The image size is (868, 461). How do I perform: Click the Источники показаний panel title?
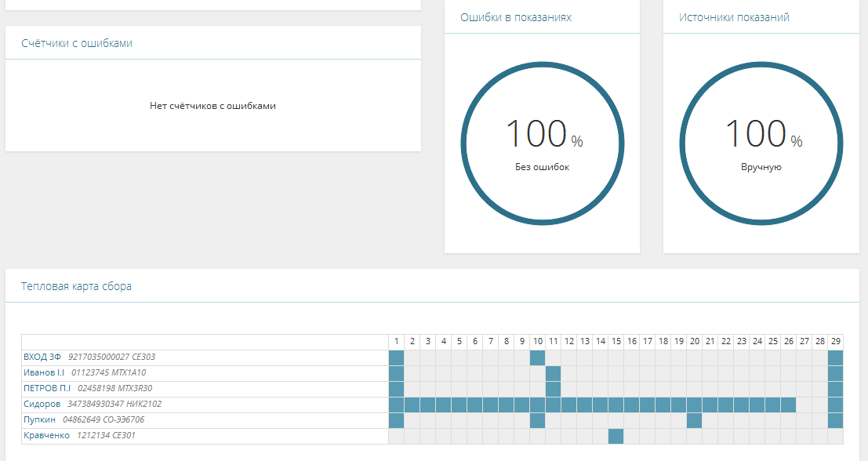[x=734, y=17]
